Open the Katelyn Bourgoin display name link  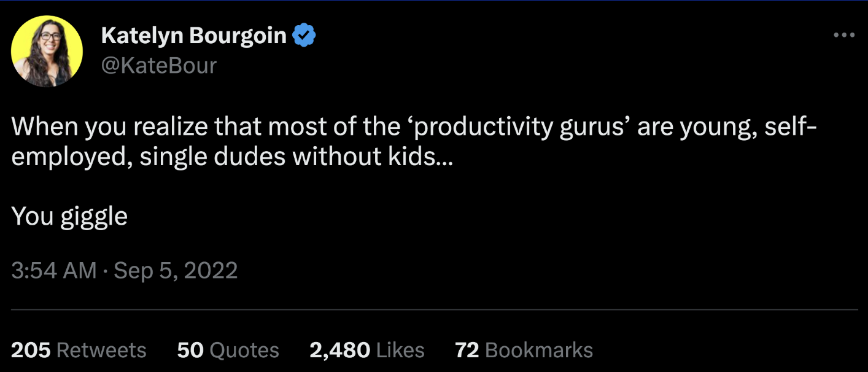click(193, 36)
